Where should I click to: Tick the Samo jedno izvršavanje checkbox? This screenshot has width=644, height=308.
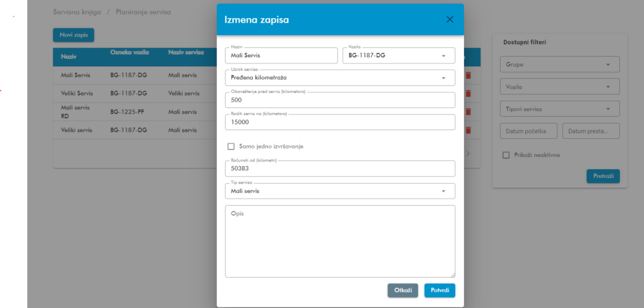pos(231,146)
